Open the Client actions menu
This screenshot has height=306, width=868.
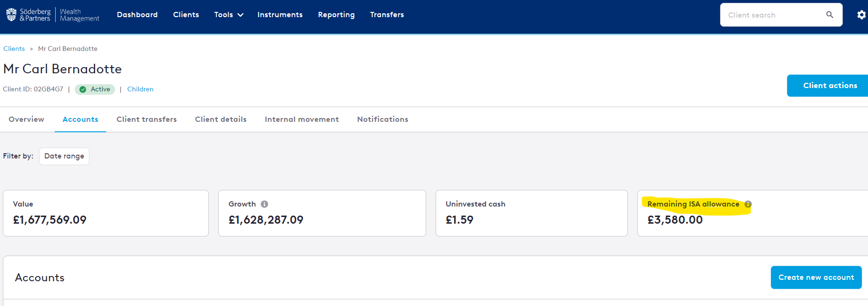coord(829,86)
